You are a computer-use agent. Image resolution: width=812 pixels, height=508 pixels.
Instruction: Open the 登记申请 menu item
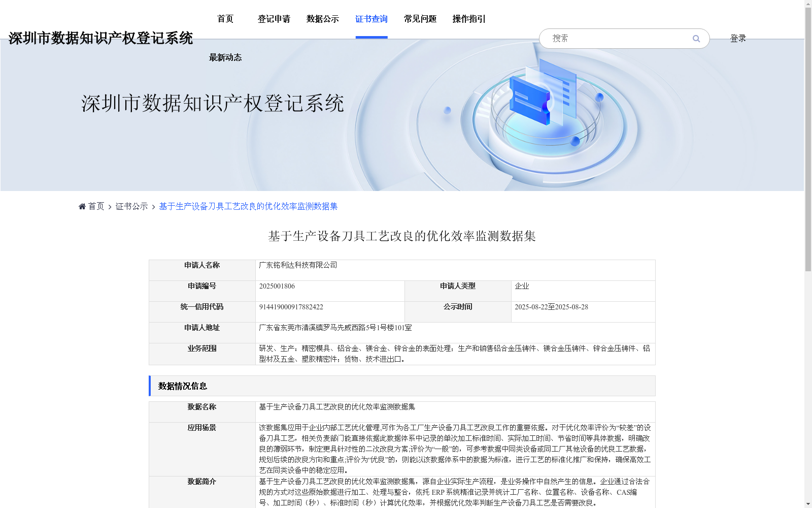[274, 19]
